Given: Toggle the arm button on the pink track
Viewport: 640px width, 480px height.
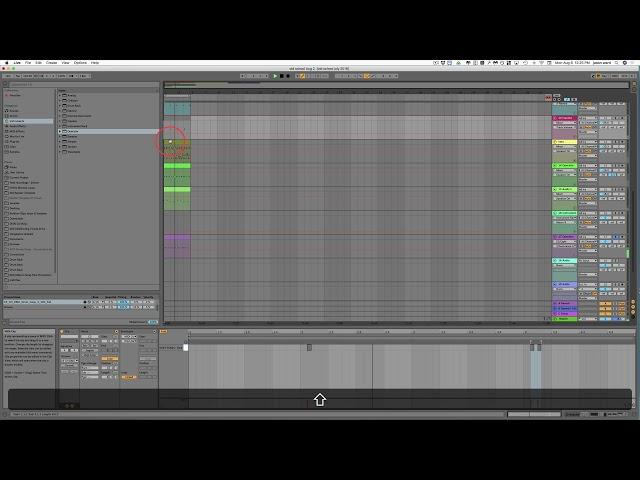Looking at the screenshot, I should click(x=622, y=118).
